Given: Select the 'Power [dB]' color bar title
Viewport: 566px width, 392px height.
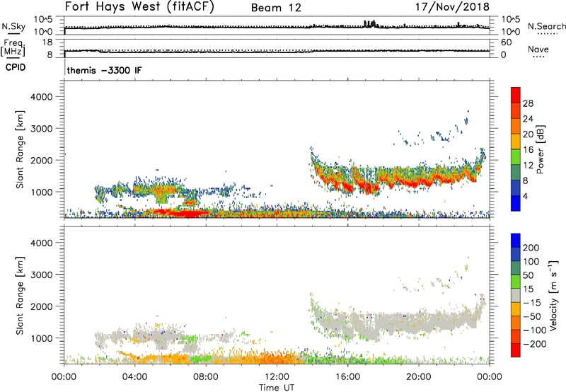Looking at the screenshot, I should pyautogui.click(x=540, y=149).
